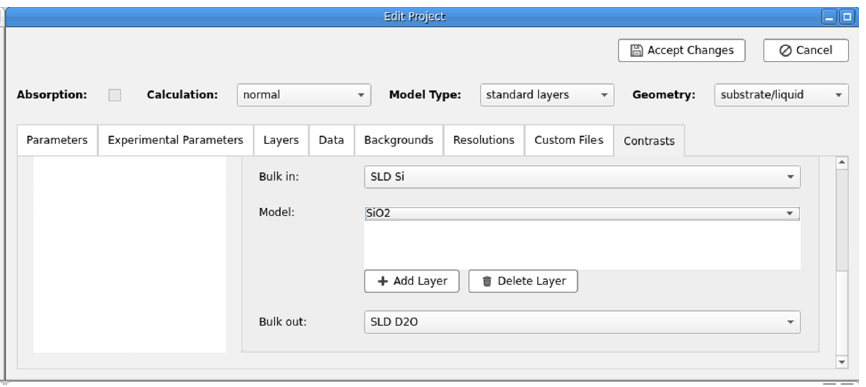Open the Bulk out dropdown showing SLD D2O
Viewport: 866px width, 387px height.
[582, 322]
